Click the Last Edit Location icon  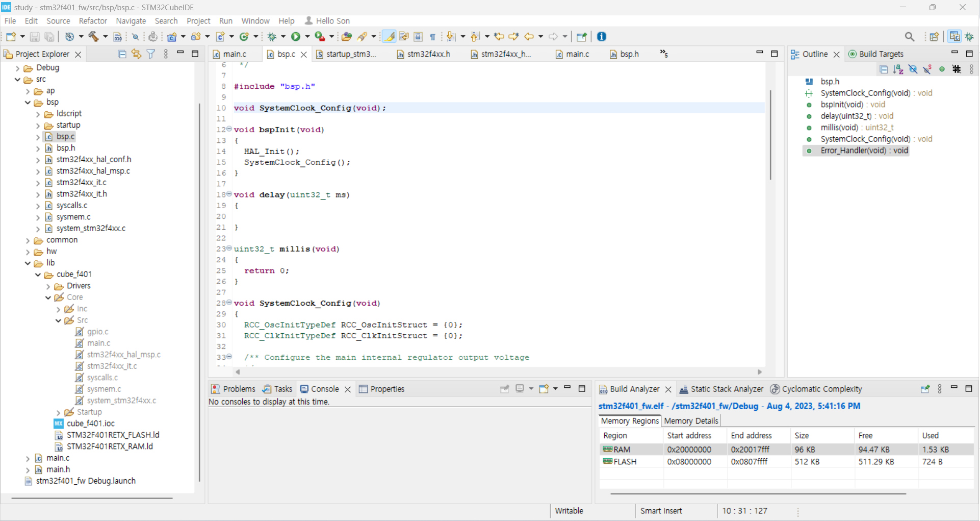[499, 37]
